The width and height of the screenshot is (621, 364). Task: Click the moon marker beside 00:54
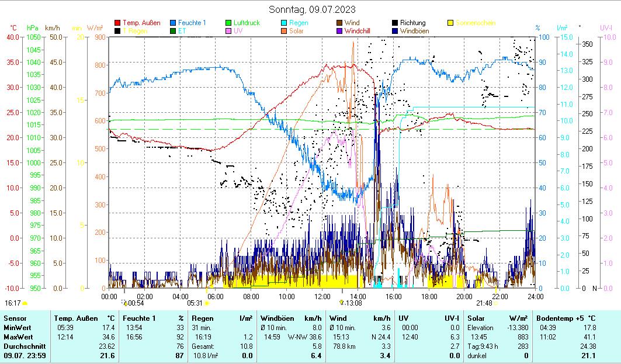tap(124, 303)
